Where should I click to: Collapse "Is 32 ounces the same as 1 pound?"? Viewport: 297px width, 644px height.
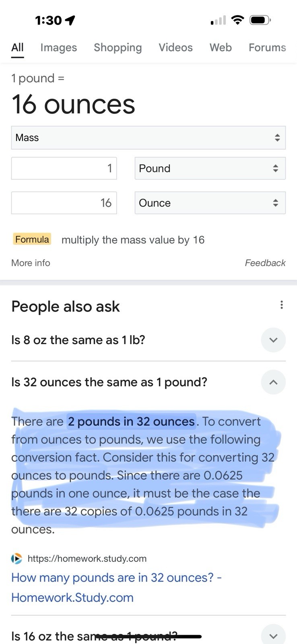pyautogui.click(x=273, y=382)
